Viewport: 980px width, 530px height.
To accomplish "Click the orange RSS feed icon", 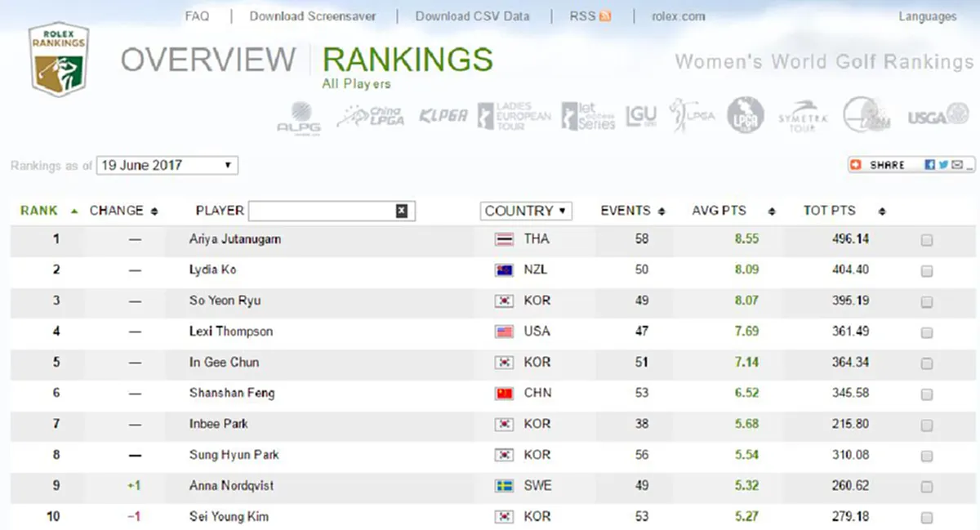I will (x=605, y=16).
